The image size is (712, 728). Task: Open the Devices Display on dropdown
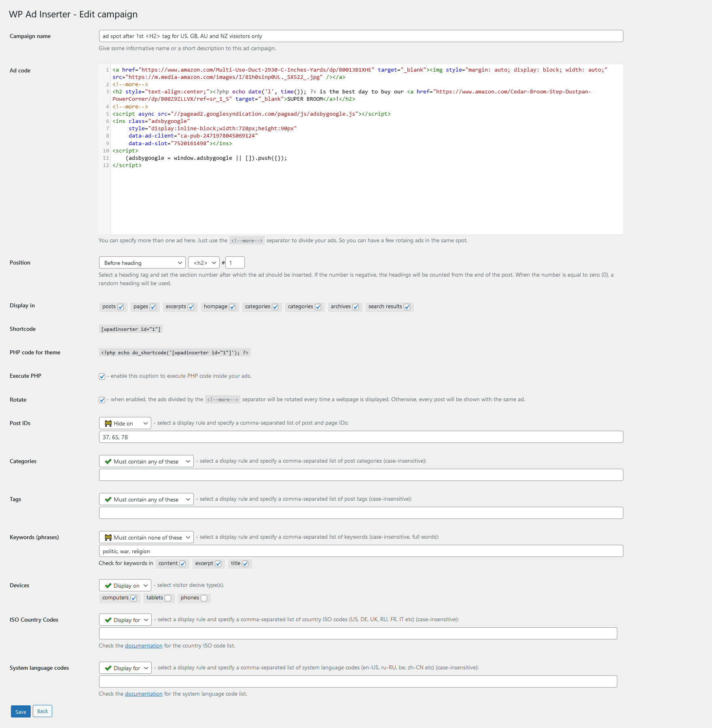(125, 585)
